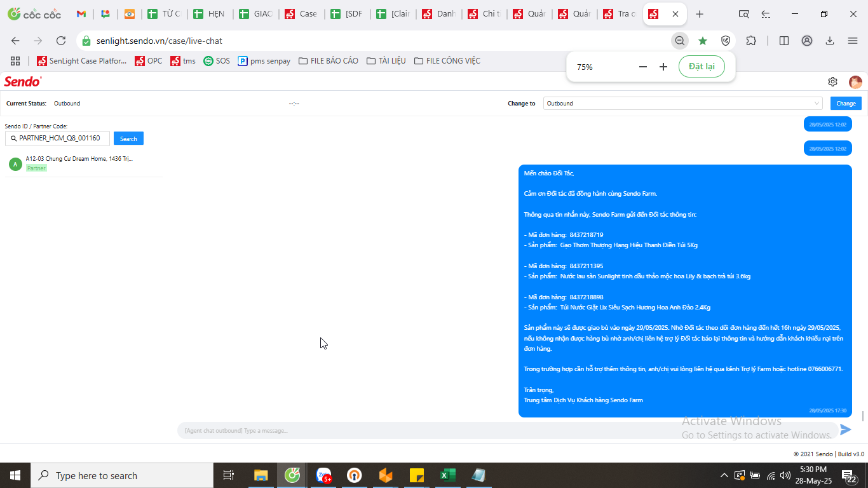Click the chat scrollbar thumb
Viewport: 868px width, 488px height.
(x=863, y=416)
